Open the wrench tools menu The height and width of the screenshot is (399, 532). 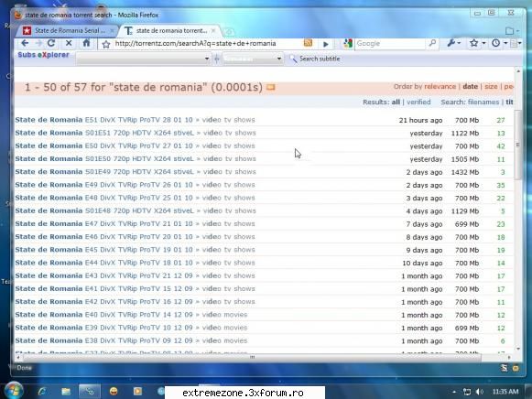[451, 43]
